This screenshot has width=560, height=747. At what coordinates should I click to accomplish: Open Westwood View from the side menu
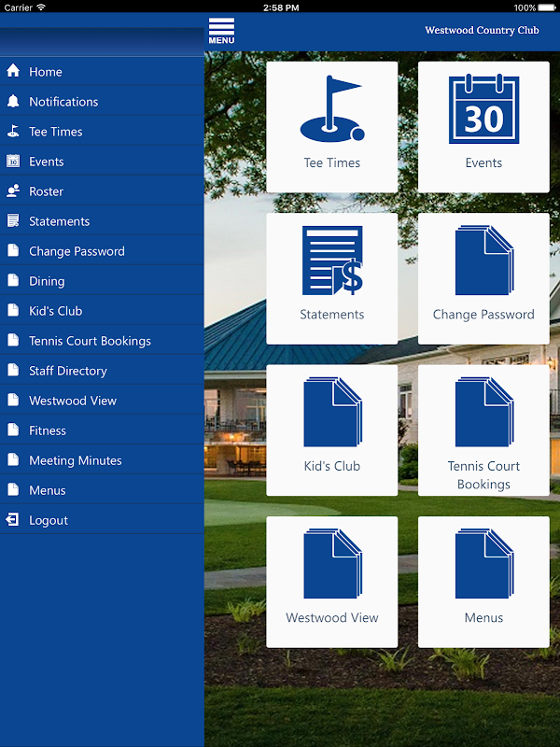click(102, 401)
